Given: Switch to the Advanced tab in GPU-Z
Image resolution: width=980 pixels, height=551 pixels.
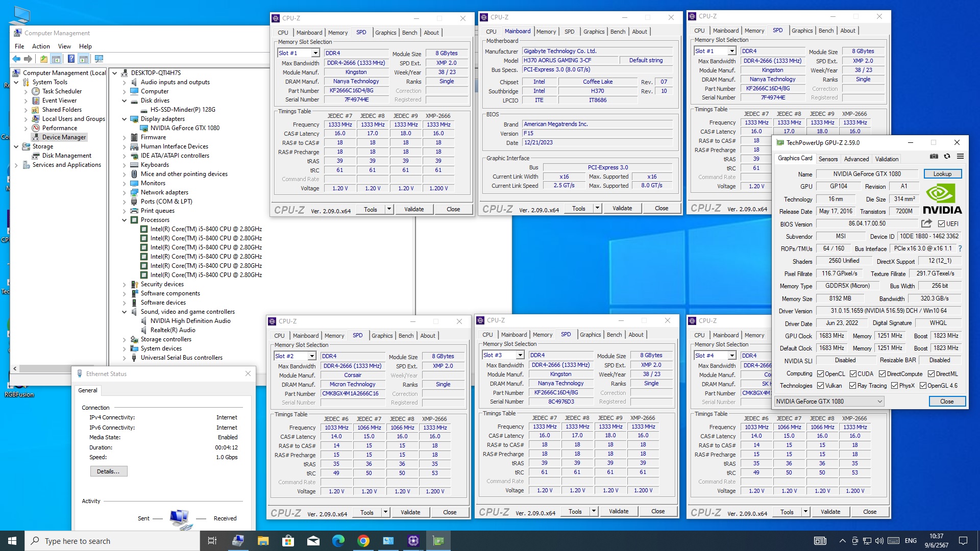Looking at the screenshot, I should point(856,159).
